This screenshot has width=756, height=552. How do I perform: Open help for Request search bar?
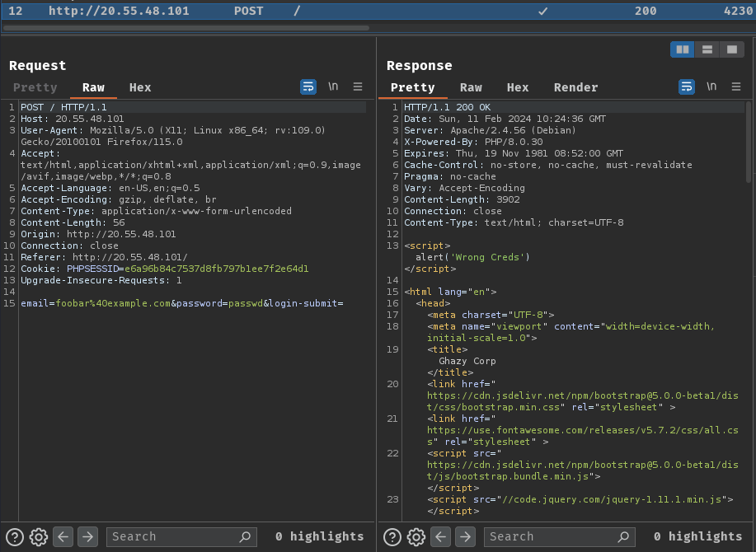coord(15,536)
